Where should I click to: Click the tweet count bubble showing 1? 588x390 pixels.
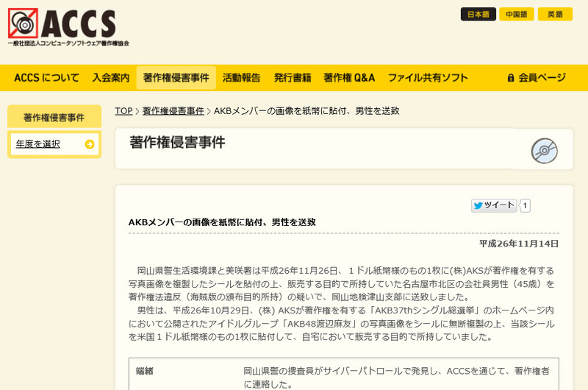pos(525,206)
